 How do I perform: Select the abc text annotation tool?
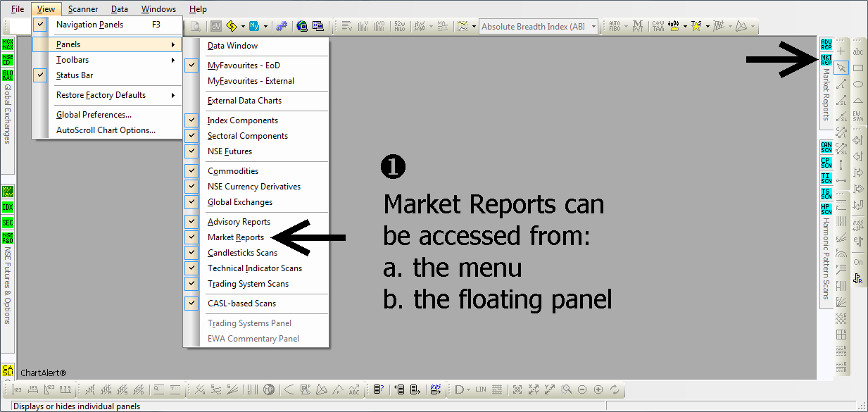tap(858, 51)
